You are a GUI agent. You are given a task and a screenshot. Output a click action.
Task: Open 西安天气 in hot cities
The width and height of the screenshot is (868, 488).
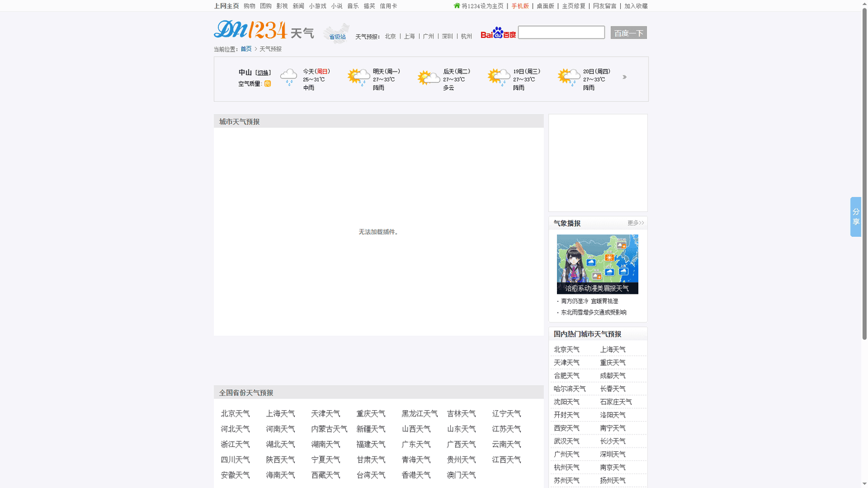tap(567, 428)
